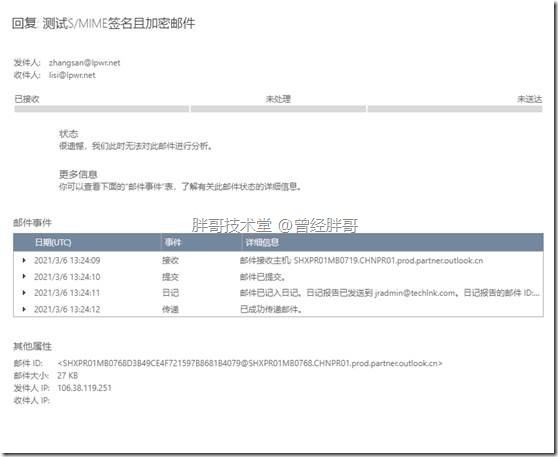Click recipient address lisi@lpwr.net
558x457 pixels.
click(72, 75)
